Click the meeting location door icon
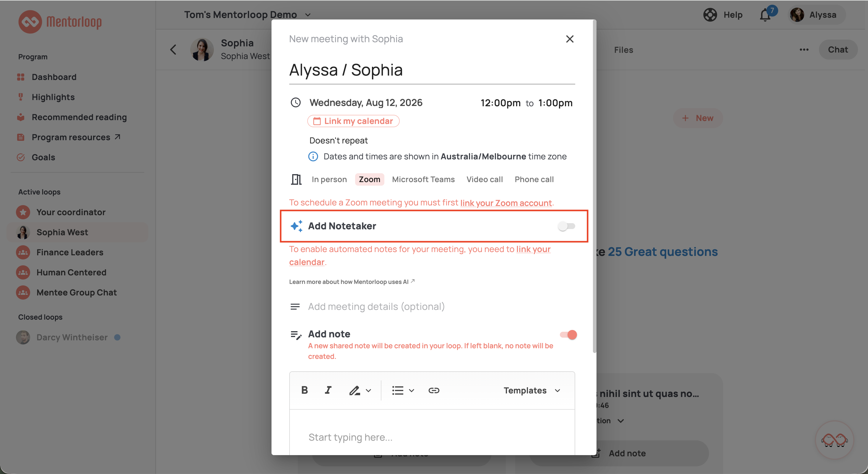The image size is (868, 474). pyautogui.click(x=296, y=179)
